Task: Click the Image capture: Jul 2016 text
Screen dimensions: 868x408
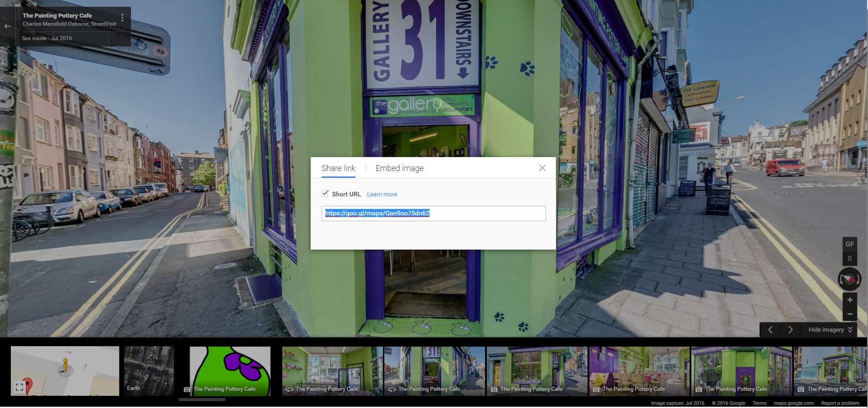Action: tap(677, 403)
